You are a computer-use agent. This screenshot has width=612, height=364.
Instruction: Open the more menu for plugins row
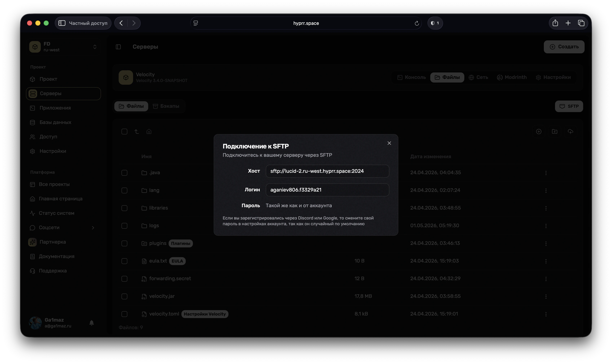point(546,243)
